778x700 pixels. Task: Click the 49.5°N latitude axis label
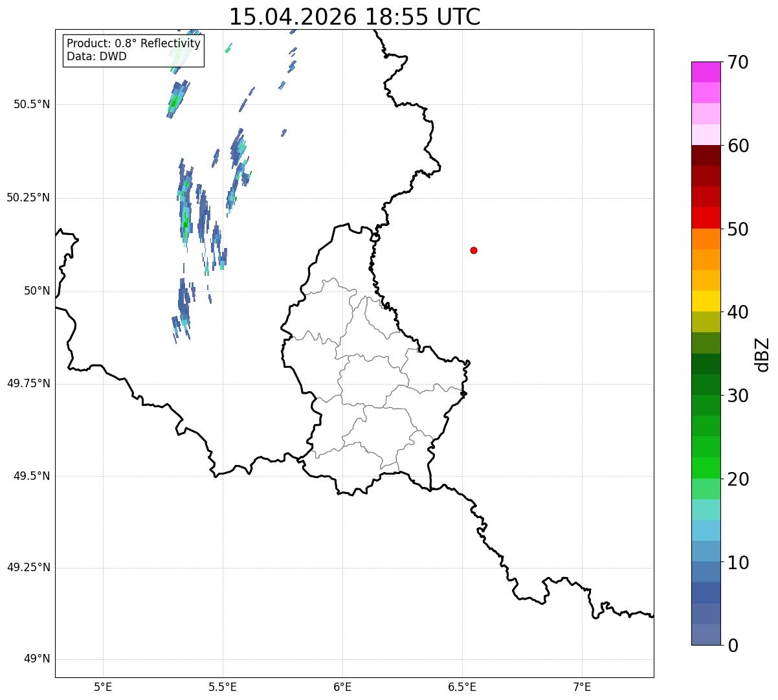pos(32,476)
